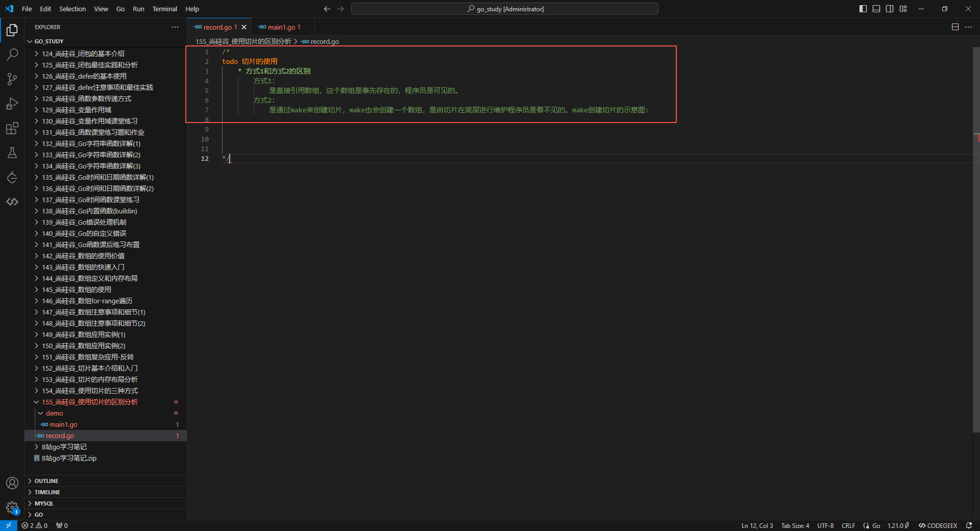Open the Help menu
980x531 pixels.
(192, 9)
